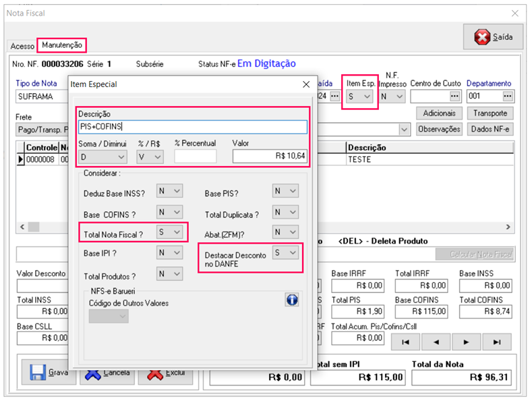Go to first record navigation arrow

(405, 342)
